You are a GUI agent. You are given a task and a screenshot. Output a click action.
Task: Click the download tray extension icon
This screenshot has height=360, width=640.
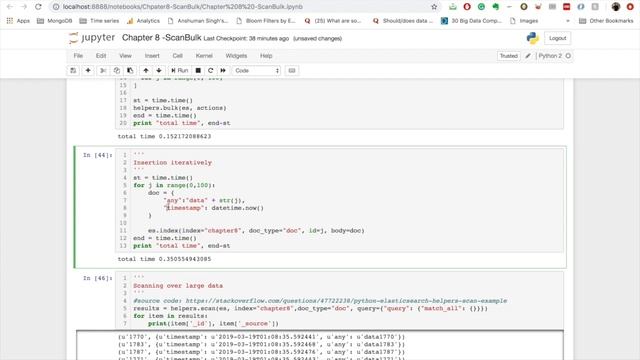pos(453,7)
